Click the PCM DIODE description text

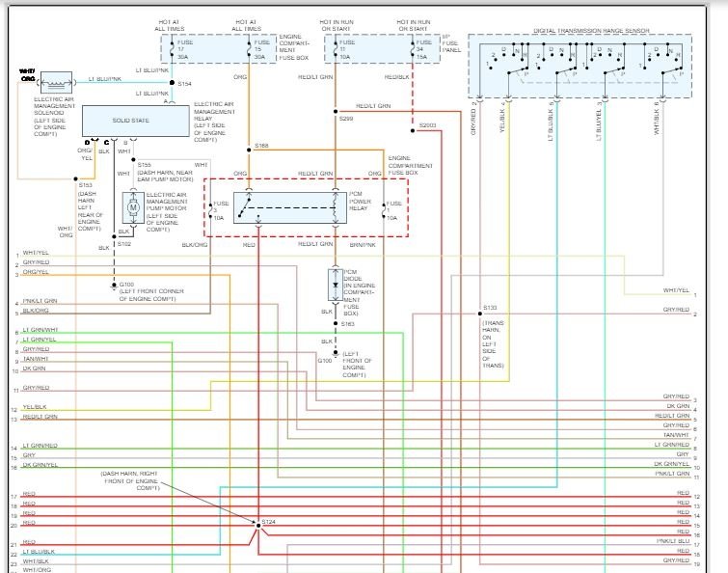click(359, 292)
